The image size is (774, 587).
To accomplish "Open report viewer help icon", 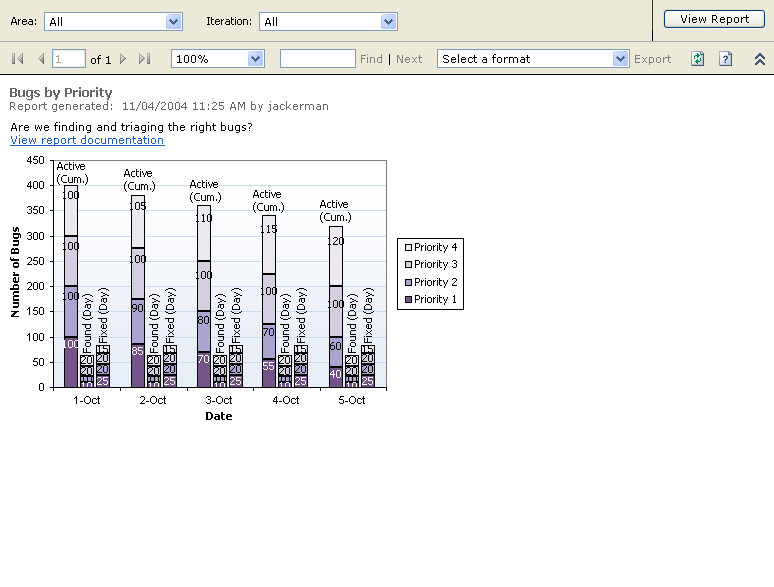I will [726, 59].
